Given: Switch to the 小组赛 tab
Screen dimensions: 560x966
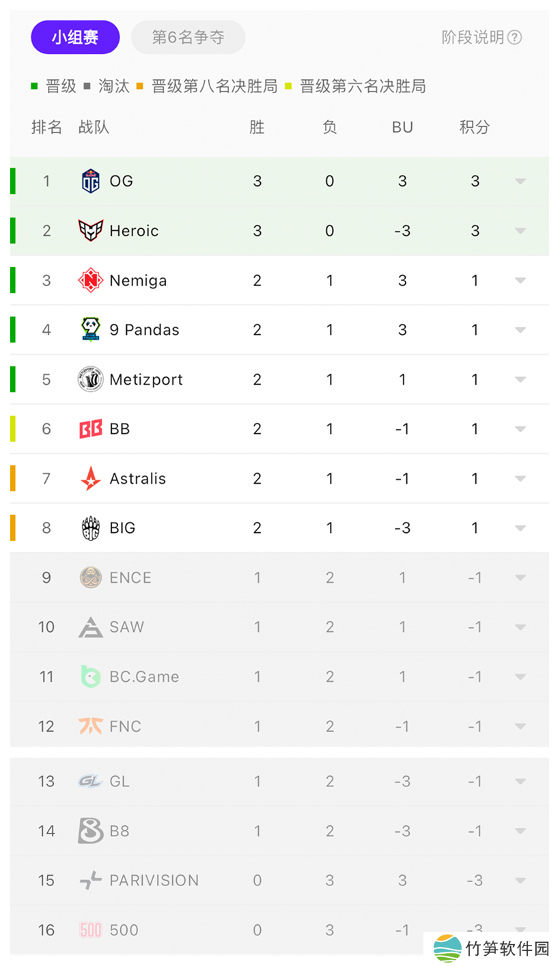Looking at the screenshot, I should tap(75, 37).
